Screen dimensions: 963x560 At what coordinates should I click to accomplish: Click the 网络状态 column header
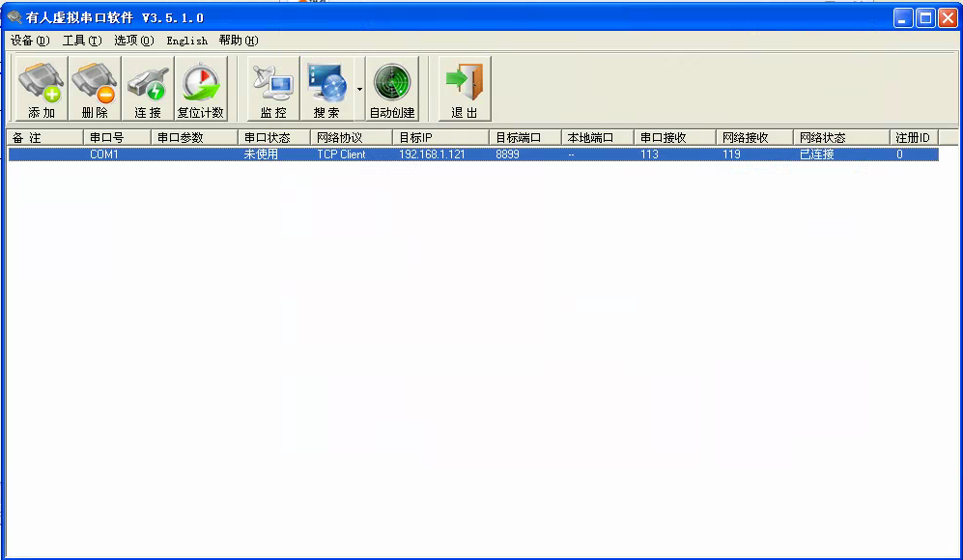[x=841, y=137]
